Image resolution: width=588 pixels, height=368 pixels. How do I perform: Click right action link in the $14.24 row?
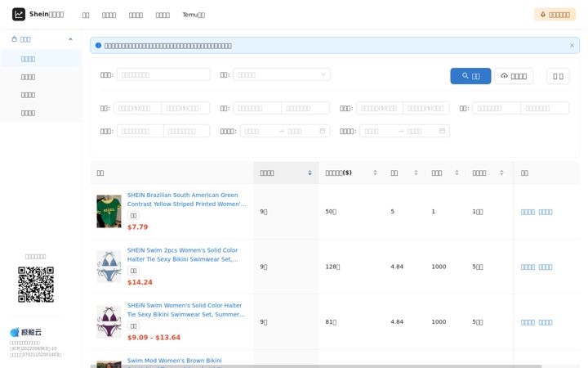pos(546,267)
